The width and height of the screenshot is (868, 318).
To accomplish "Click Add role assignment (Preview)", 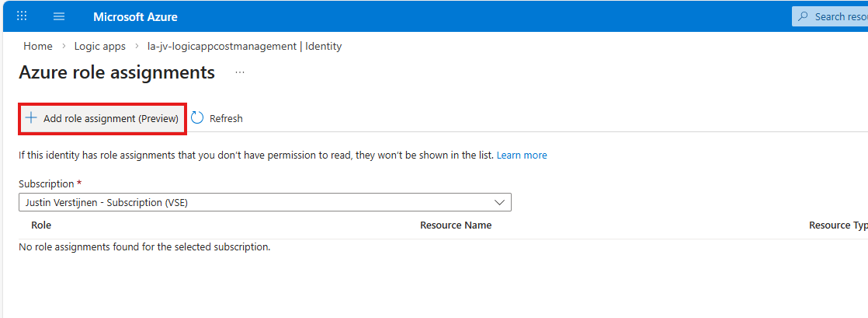I will [102, 118].
